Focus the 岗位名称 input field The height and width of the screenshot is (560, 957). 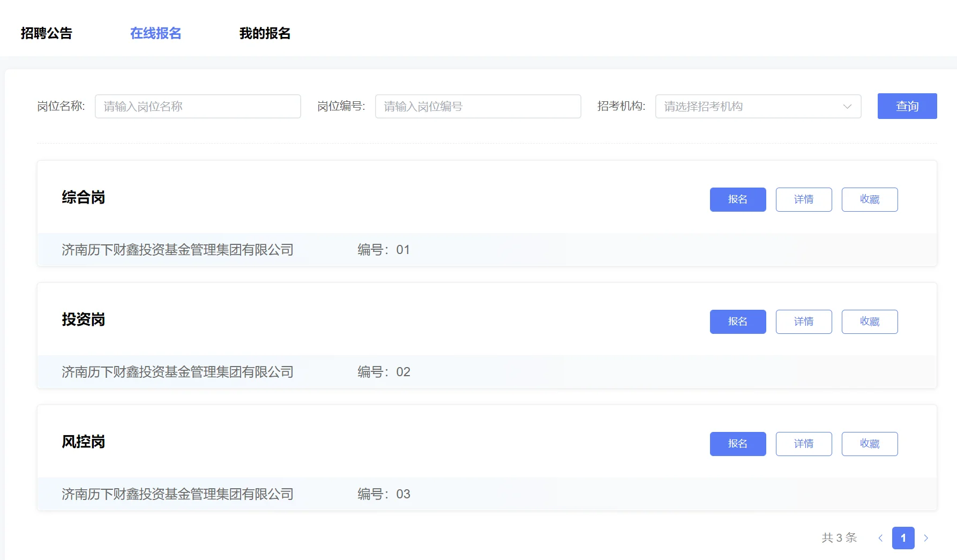(198, 106)
